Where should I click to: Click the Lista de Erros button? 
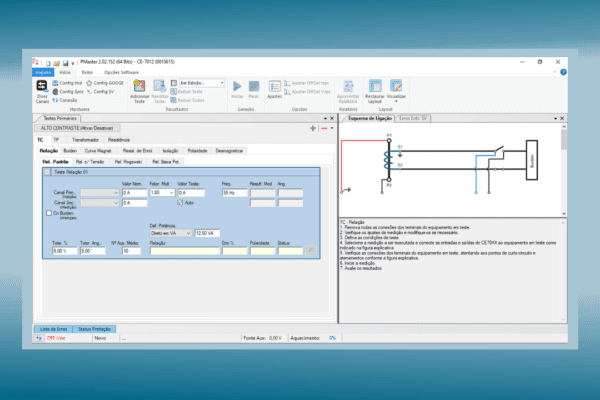53,329
